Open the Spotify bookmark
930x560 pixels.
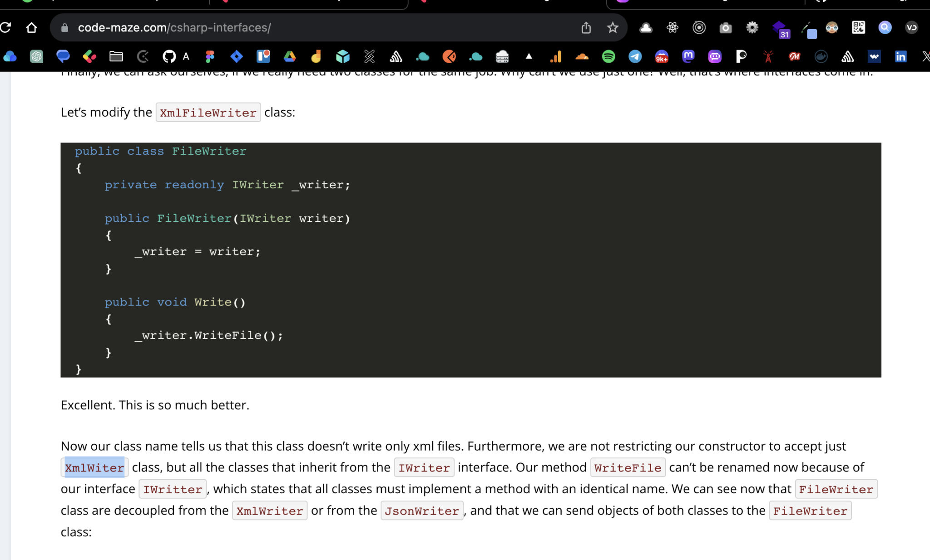[608, 57]
